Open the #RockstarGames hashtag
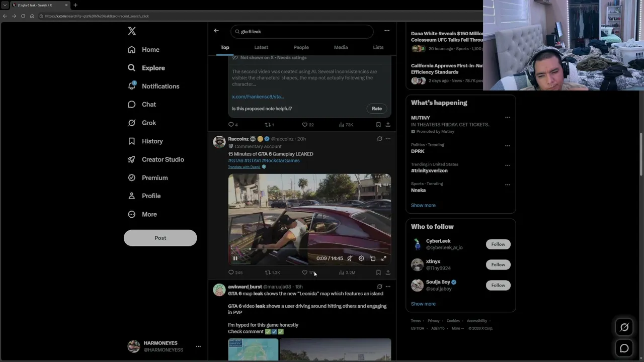 tap(281, 160)
